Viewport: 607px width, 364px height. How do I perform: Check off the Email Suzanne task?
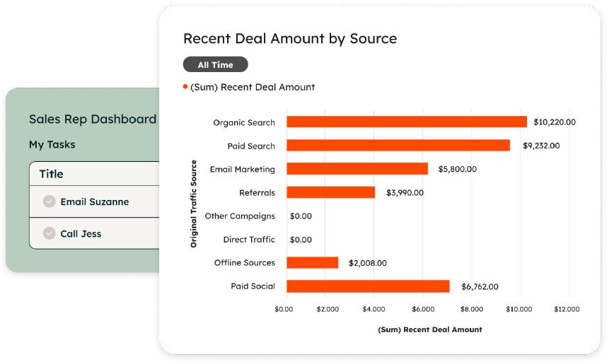(49, 201)
